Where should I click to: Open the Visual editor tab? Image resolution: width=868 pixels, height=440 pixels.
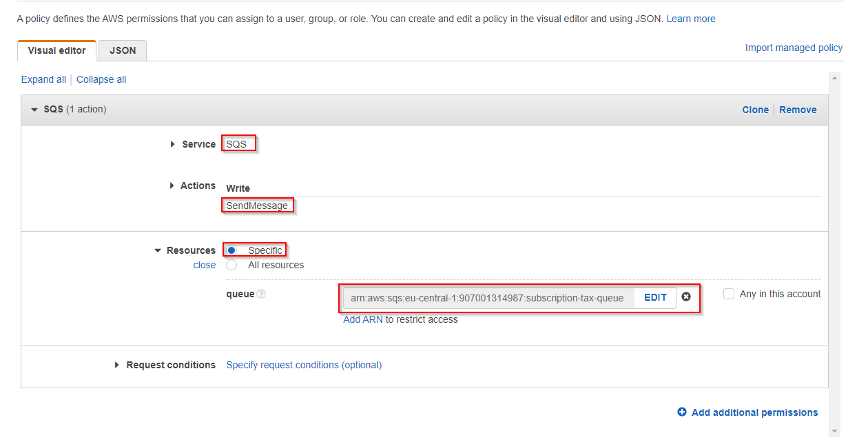tap(56, 50)
